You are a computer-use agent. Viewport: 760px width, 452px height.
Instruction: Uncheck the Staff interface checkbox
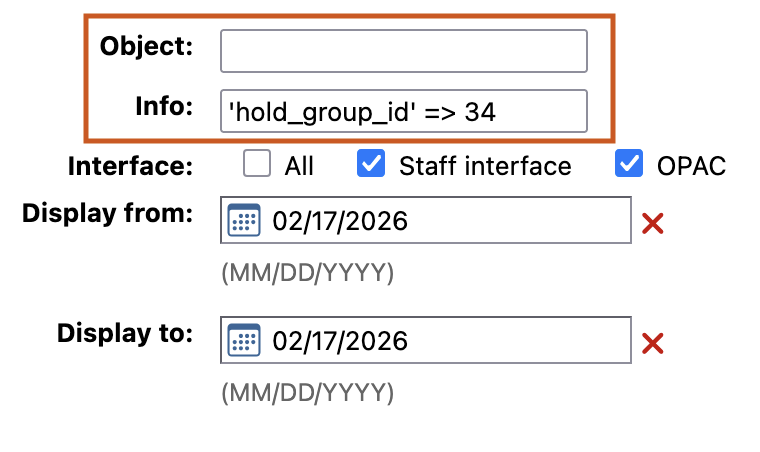[x=371, y=165]
